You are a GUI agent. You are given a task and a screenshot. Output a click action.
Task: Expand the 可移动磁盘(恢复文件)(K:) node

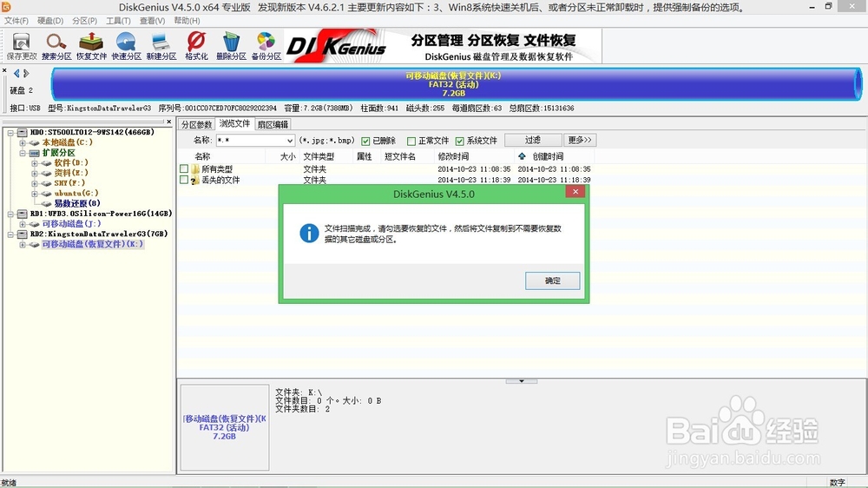tap(23, 245)
